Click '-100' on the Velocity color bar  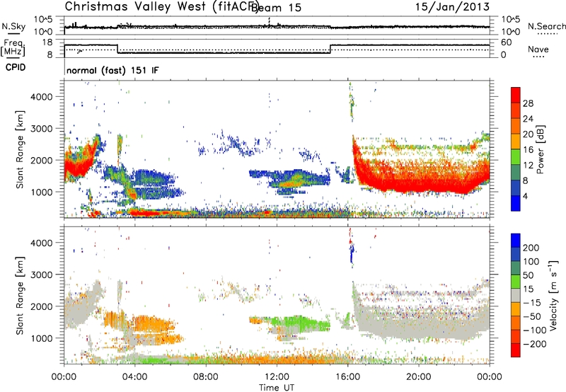(535, 330)
